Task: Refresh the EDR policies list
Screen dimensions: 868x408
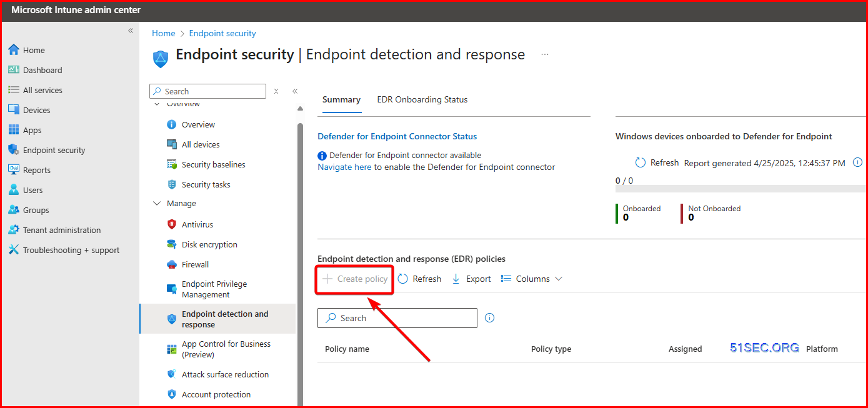Action: [420, 279]
